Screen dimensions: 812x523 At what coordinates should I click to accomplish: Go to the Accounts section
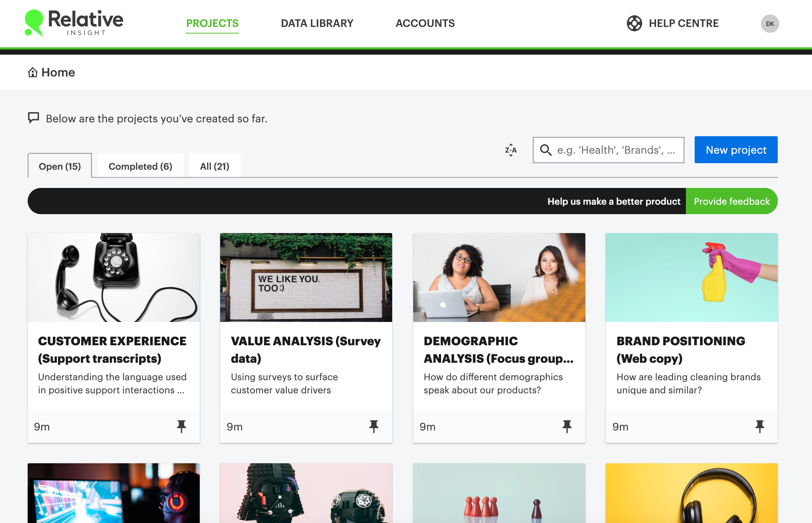point(425,23)
